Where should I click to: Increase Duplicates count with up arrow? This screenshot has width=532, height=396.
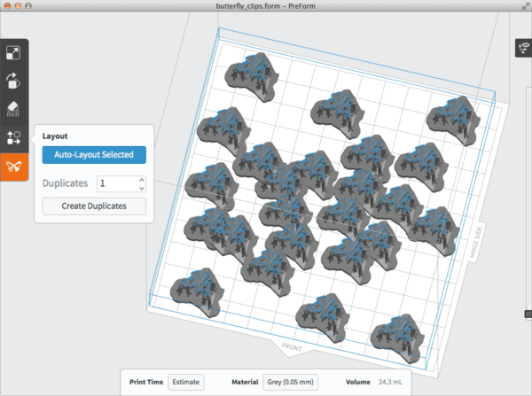click(x=141, y=179)
